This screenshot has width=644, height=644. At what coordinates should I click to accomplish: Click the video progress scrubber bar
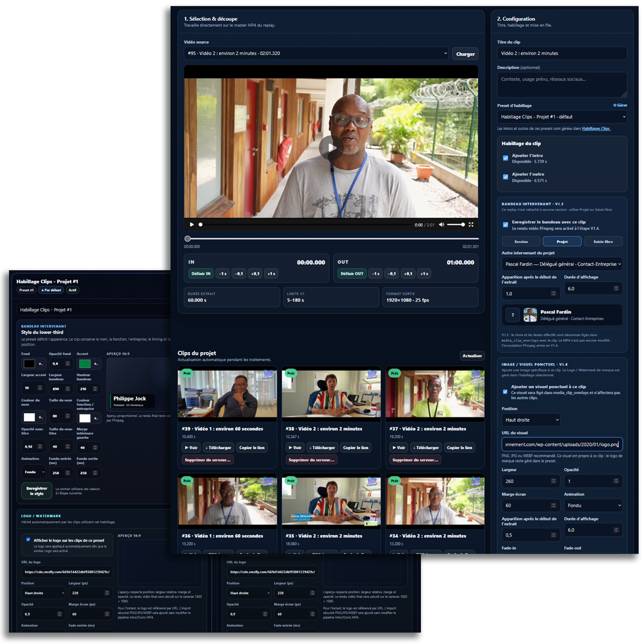click(x=305, y=225)
